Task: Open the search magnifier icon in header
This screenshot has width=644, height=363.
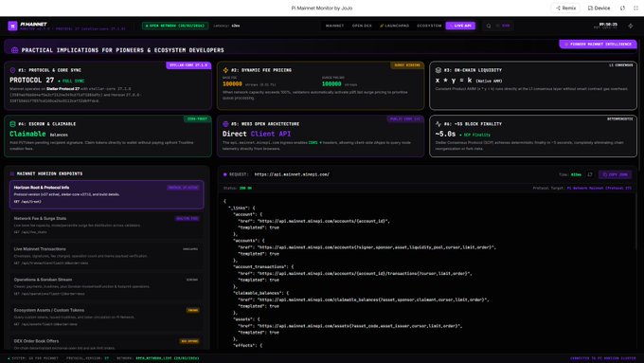Action: [489, 26]
